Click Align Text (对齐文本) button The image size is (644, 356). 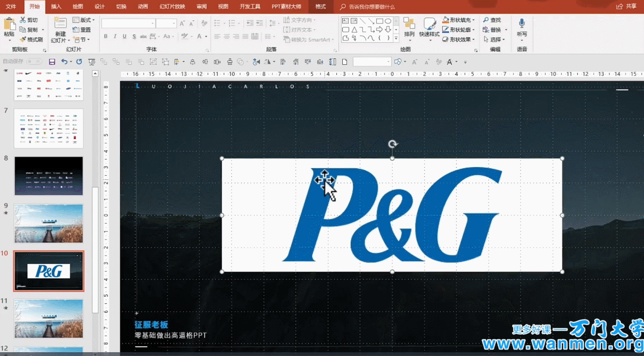(300, 30)
